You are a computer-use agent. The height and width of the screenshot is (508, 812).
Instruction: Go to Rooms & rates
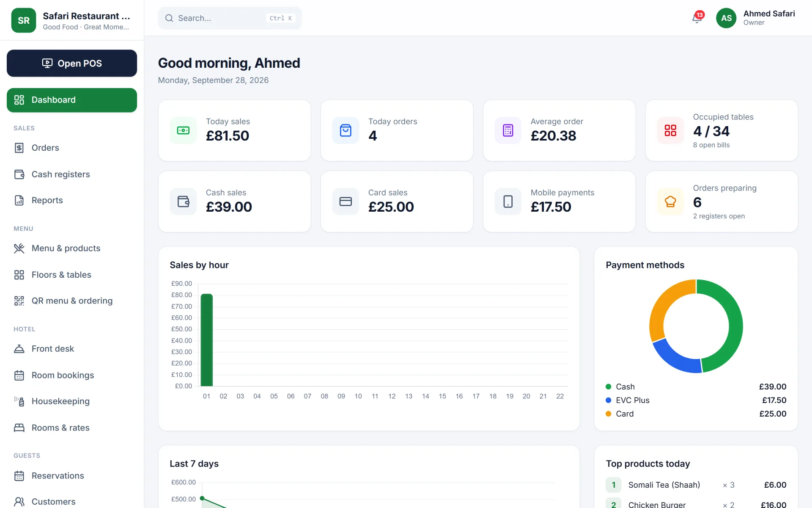(72, 428)
